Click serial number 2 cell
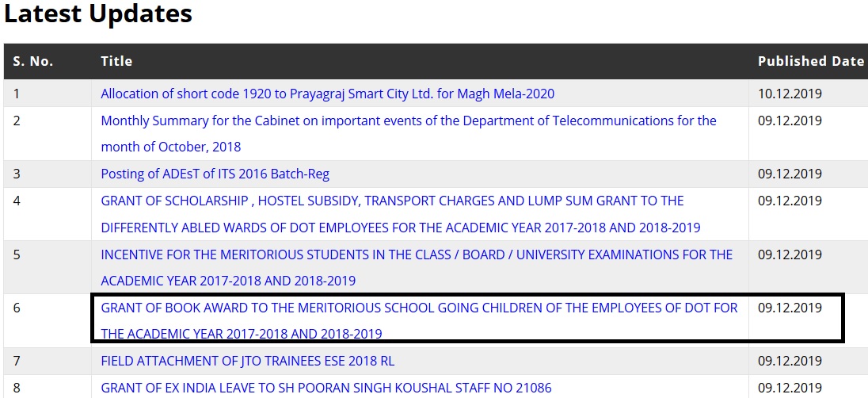Image resolution: width=868 pixels, height=398 pixels. [17, 121]
